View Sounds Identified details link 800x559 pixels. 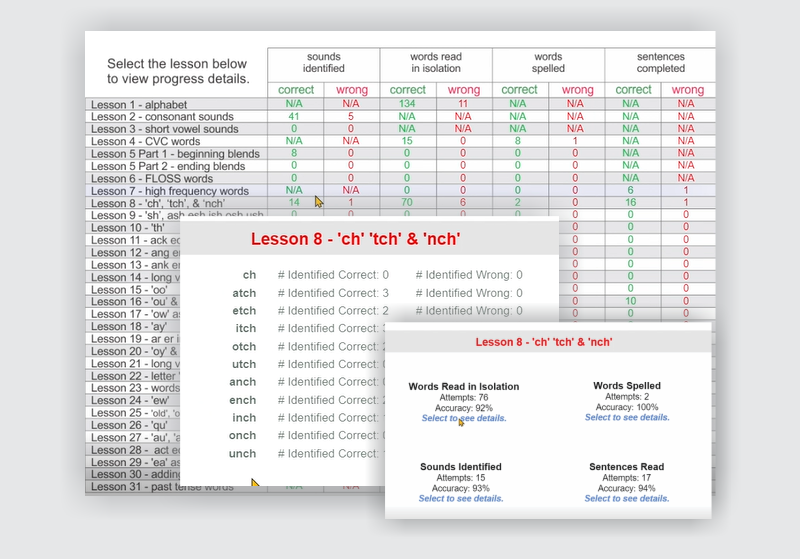coord(461,498)
